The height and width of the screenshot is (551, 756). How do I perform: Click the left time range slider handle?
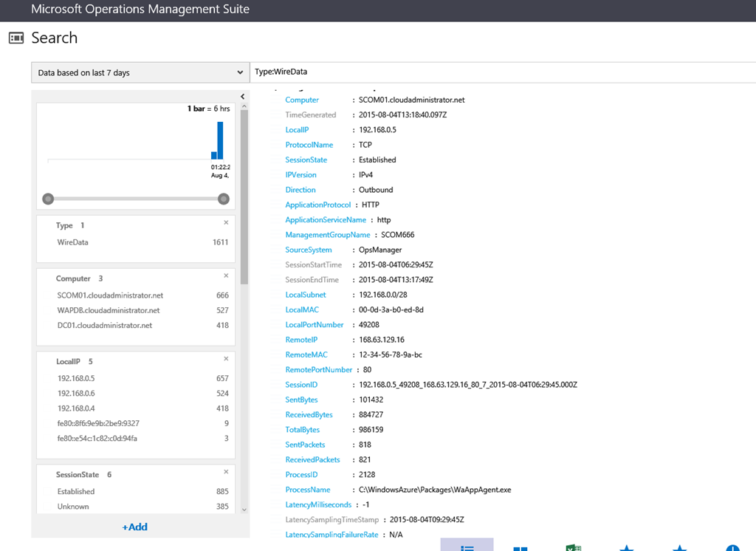[49, 199]
